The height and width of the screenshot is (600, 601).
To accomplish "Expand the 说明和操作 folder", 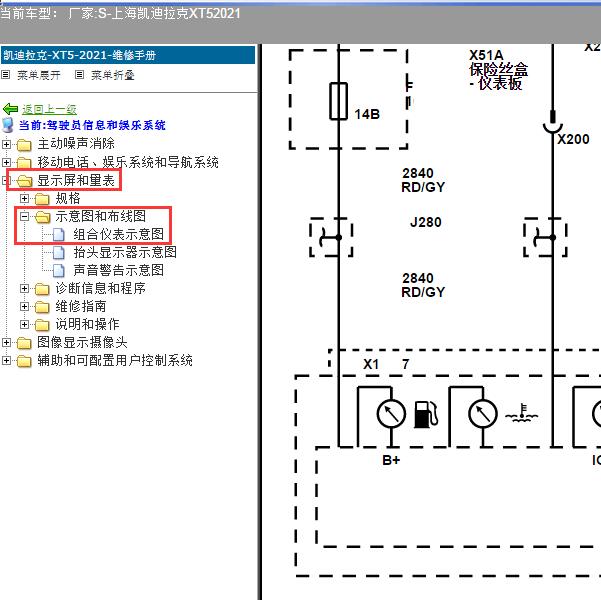I will [24, 324].
